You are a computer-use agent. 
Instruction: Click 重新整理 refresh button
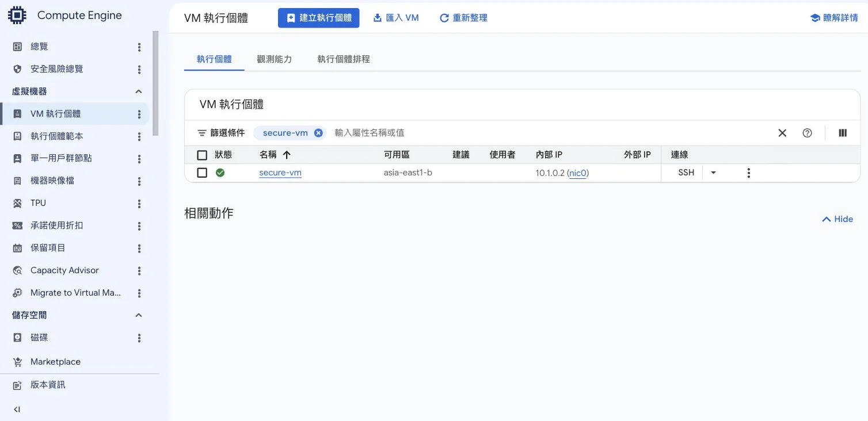pos(463,18)
